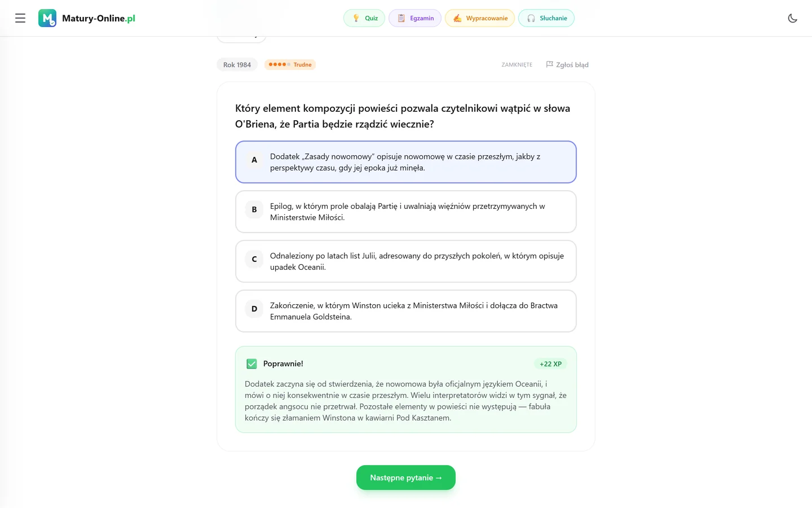Image resolution: width=812 pixels, height=508 pixels.
Task: Click the green Poprawnie checkmark icon
Action: click(x=251, y=364)
